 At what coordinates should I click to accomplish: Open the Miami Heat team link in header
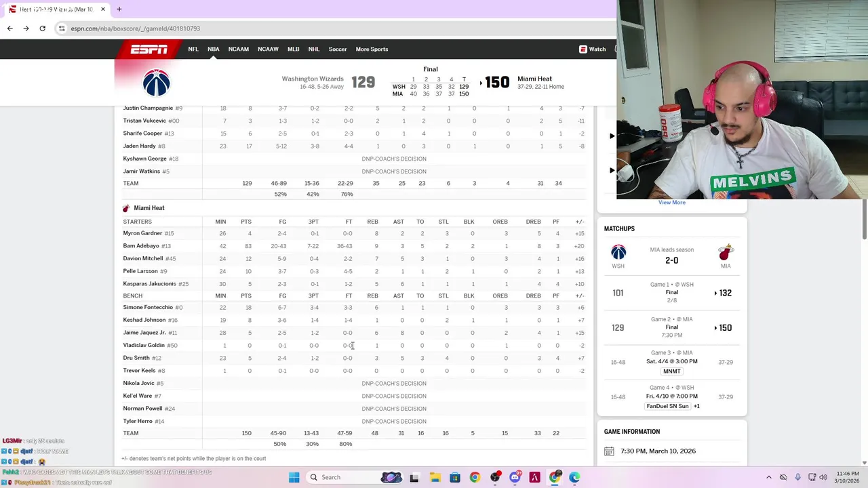(534, 79)
